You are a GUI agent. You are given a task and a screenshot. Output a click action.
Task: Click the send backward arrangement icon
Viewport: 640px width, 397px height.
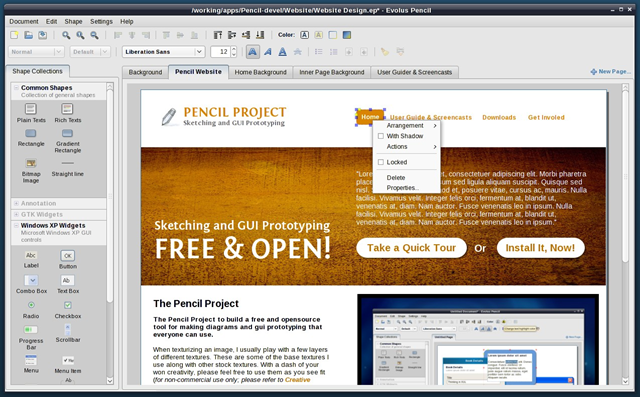[246, 35]
